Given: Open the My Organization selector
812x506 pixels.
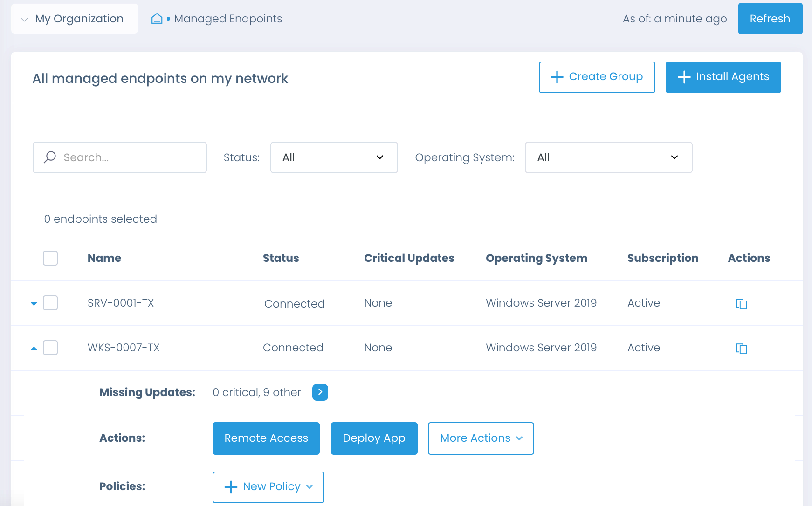Looking at the screenshot, I should pos(74,18).
